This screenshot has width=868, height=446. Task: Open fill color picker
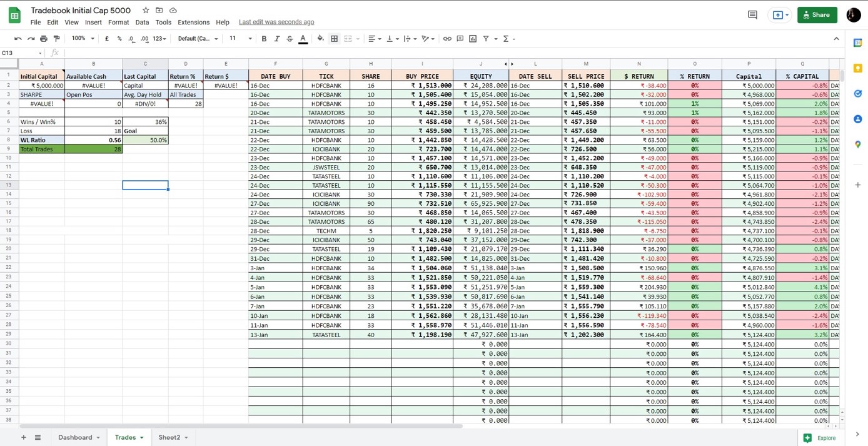320,39
